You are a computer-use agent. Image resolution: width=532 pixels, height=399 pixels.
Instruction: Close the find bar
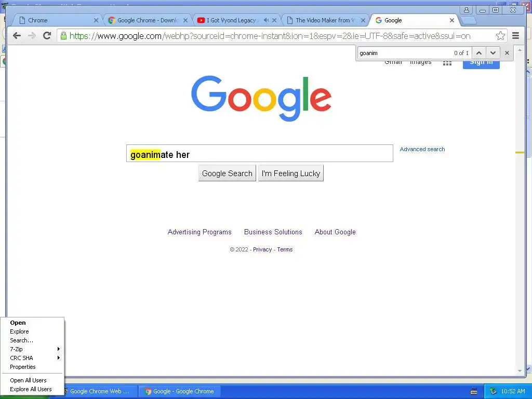click(507, 53)
